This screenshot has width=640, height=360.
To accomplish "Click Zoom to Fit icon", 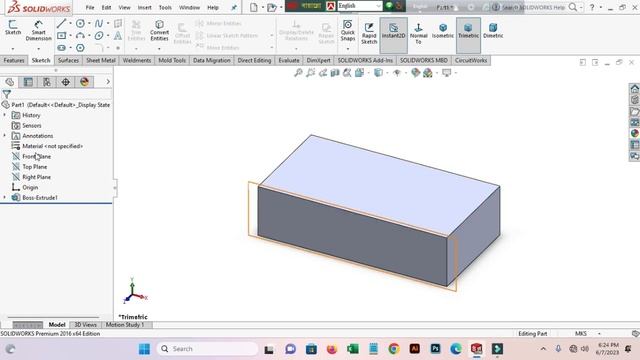I will pyautogui.click(x=298, y=73).
